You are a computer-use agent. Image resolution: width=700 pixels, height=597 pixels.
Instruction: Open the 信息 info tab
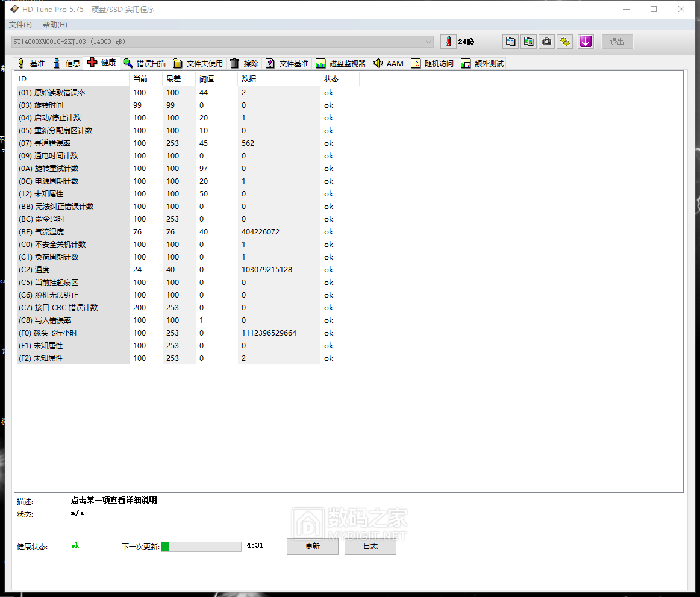click(x=66, y=63)
